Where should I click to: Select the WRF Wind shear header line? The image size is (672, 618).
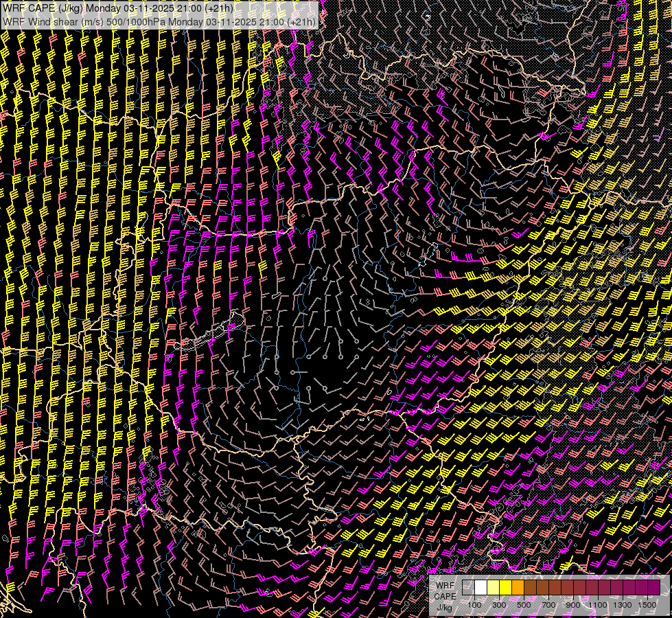click(x=159, y=21)
